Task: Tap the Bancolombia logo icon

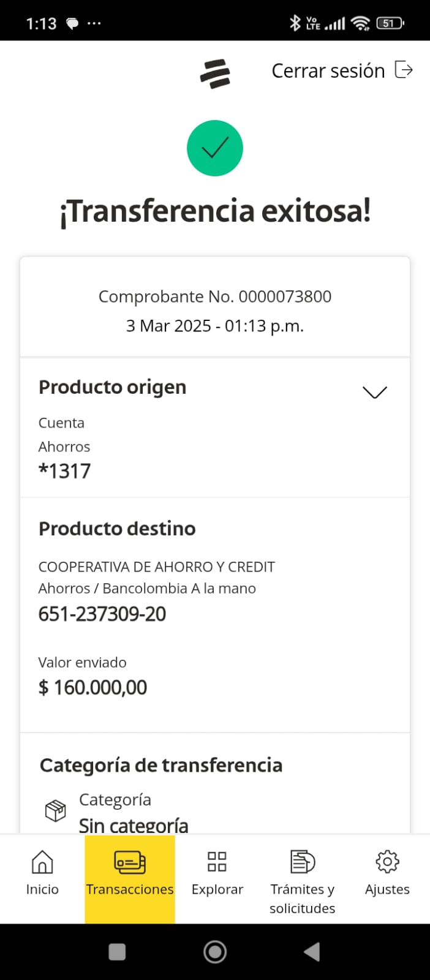Action: (x=215, y=73)
